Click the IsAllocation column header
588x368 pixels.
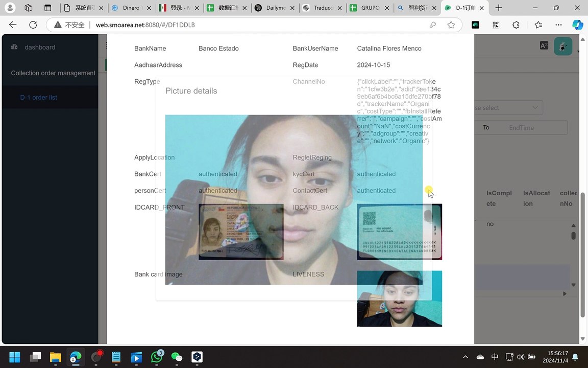click(536, 198)
